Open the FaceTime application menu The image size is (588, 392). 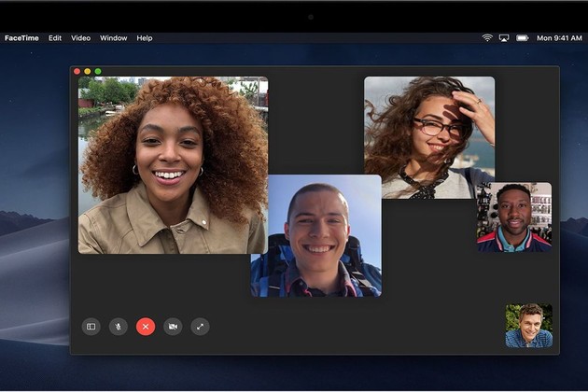[x=21, y=38]
